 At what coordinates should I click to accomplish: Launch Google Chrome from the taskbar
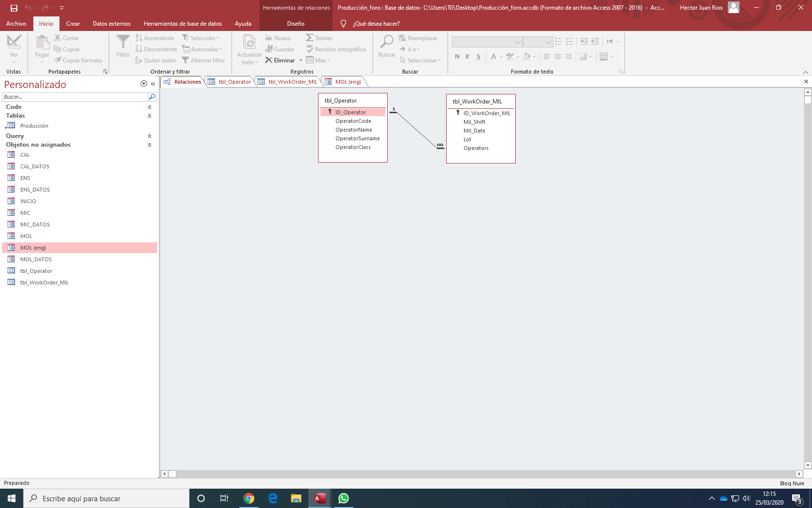[249, 498]
